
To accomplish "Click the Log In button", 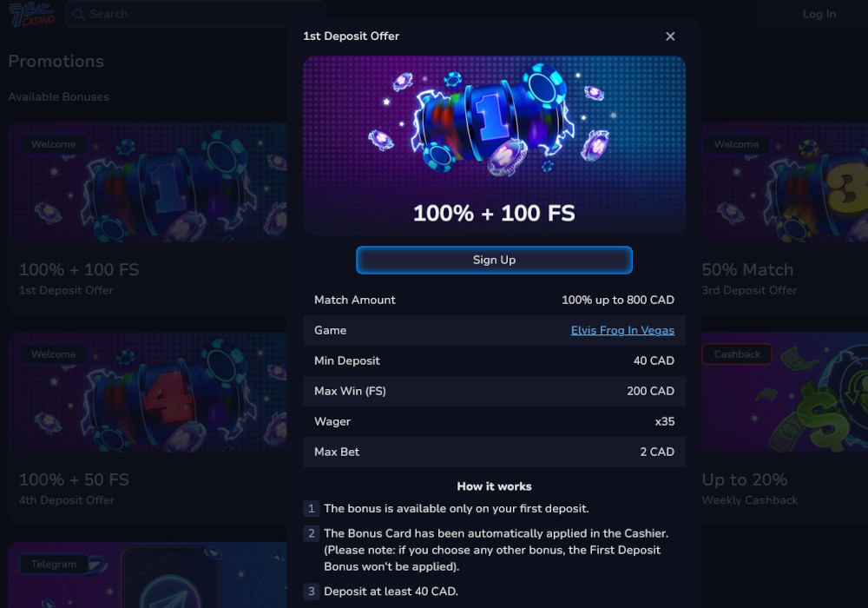I will click(819, 14).
